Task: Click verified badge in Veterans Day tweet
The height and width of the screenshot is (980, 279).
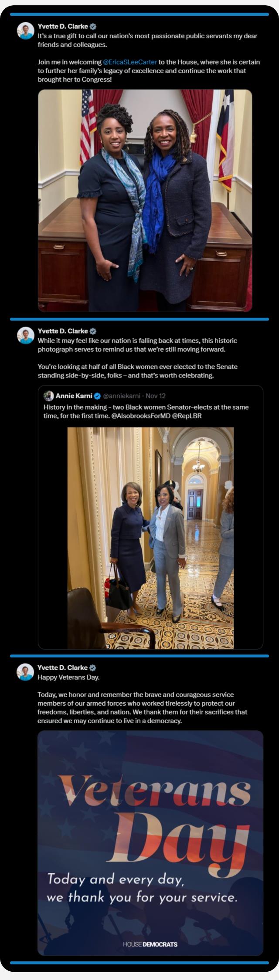Action: click(x=93, y=668)
